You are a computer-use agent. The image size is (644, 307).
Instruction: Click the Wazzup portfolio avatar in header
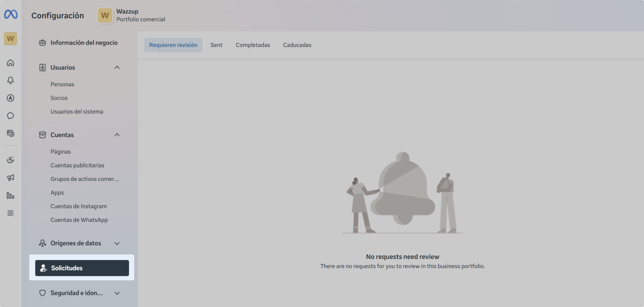105,15
